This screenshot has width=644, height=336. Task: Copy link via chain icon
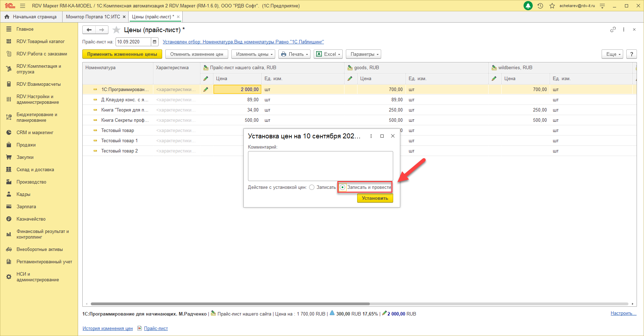pyautogui.click(x=613, y=30)
